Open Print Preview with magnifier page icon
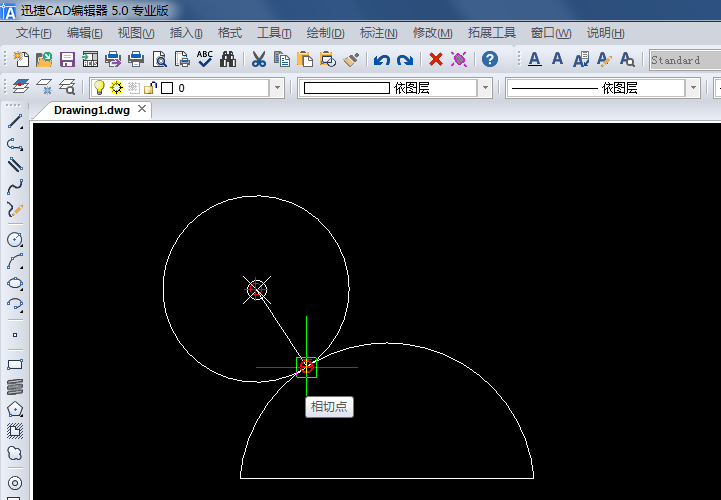Screen dimensions: 721x500 click(160, 59)
